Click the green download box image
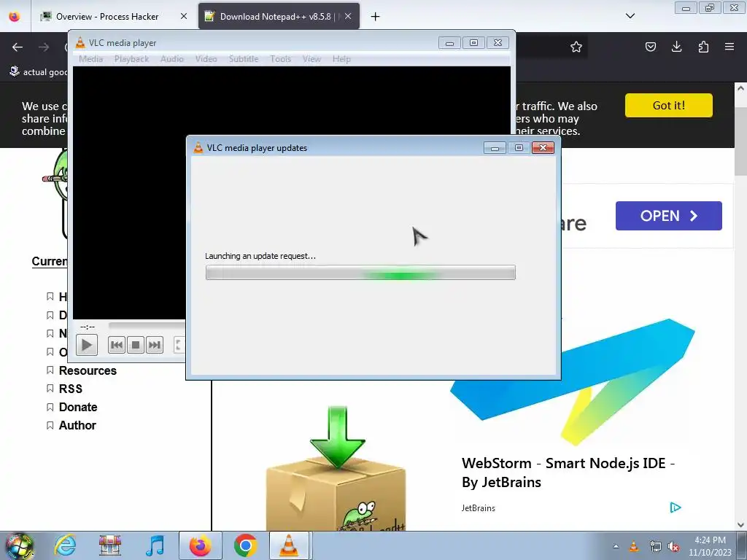 (336, 468)
